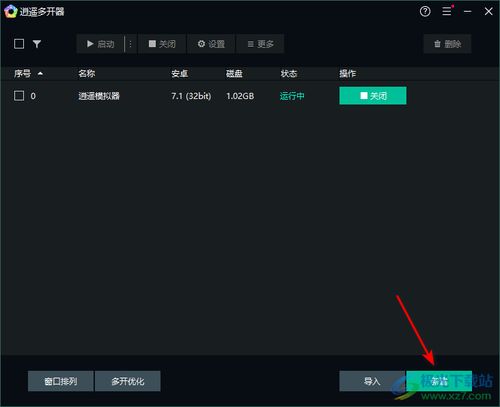This screenshot has width=500, height=407.
Task: Click the filter funnel icon
Action: (37, 44)
